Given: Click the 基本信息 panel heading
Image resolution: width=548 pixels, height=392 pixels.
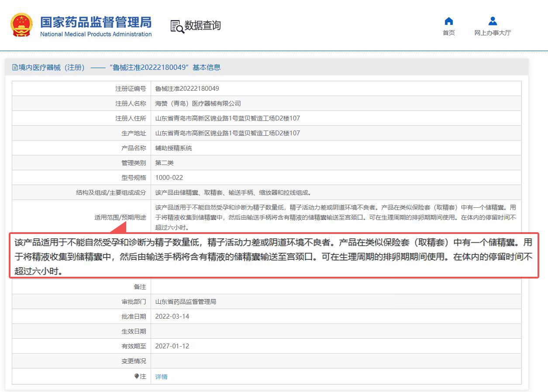Looking at the screenshot, I should [x=207, y=67].
